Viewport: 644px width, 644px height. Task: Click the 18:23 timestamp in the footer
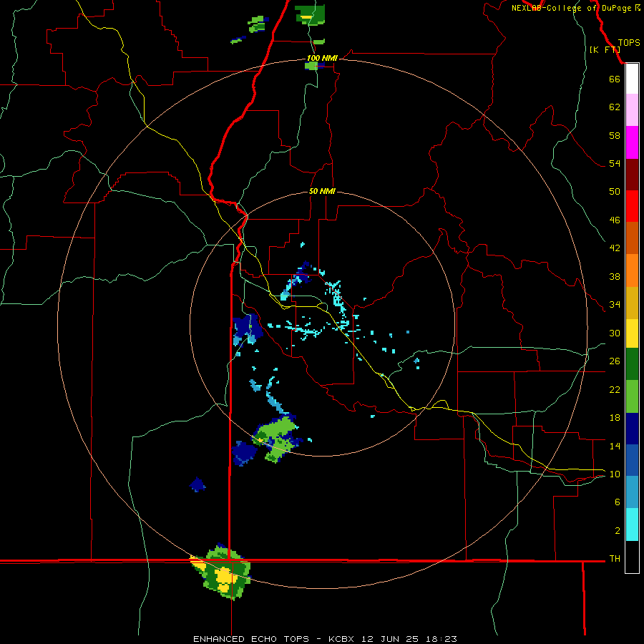[441, 639]
